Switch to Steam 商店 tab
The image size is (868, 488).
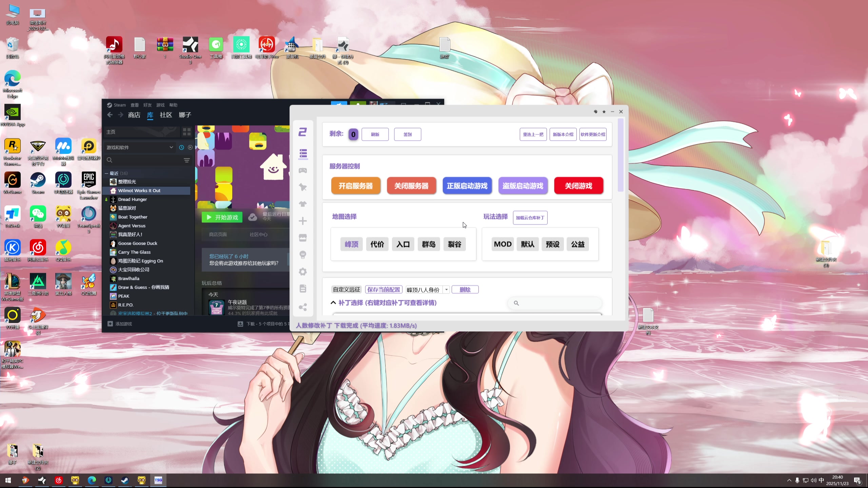134,115
